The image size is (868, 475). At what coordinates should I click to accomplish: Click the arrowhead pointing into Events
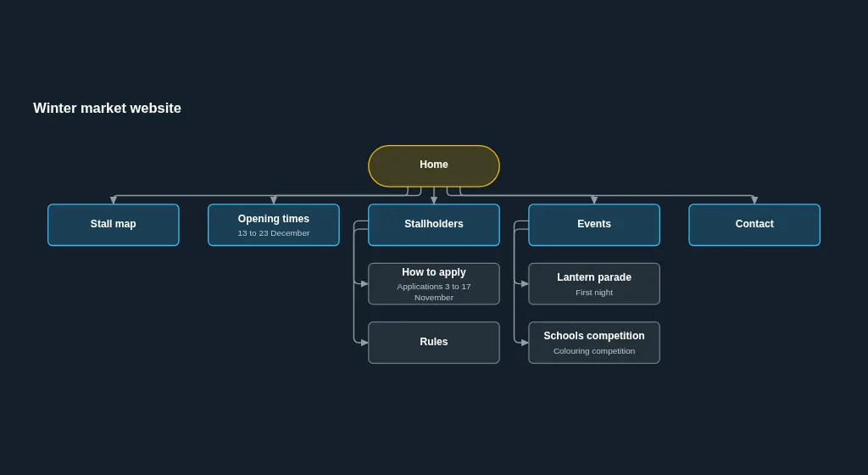click(x=594, y=200)
